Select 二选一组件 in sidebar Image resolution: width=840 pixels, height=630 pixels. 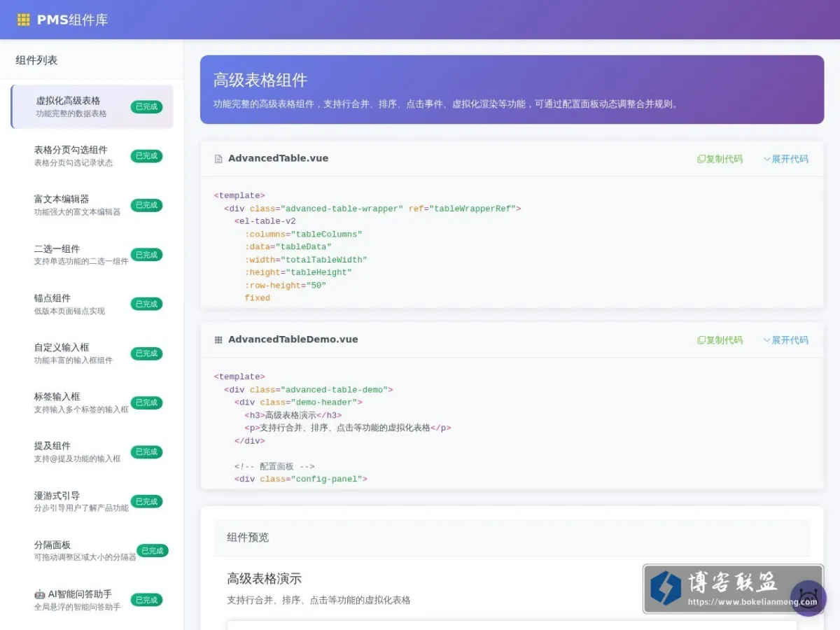(92, 255)
